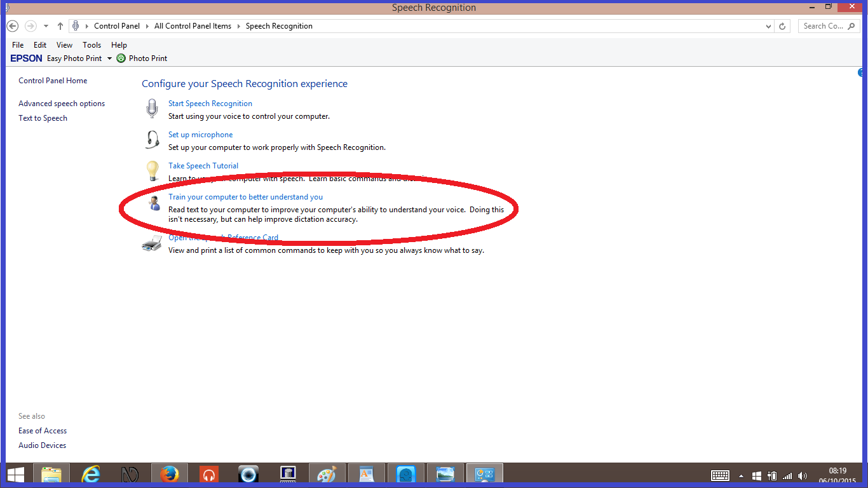The height and width of the screenshot is (488, 868).
Task: Switch to Firefox on the taskbar
Action: click(x=170, y=475)
